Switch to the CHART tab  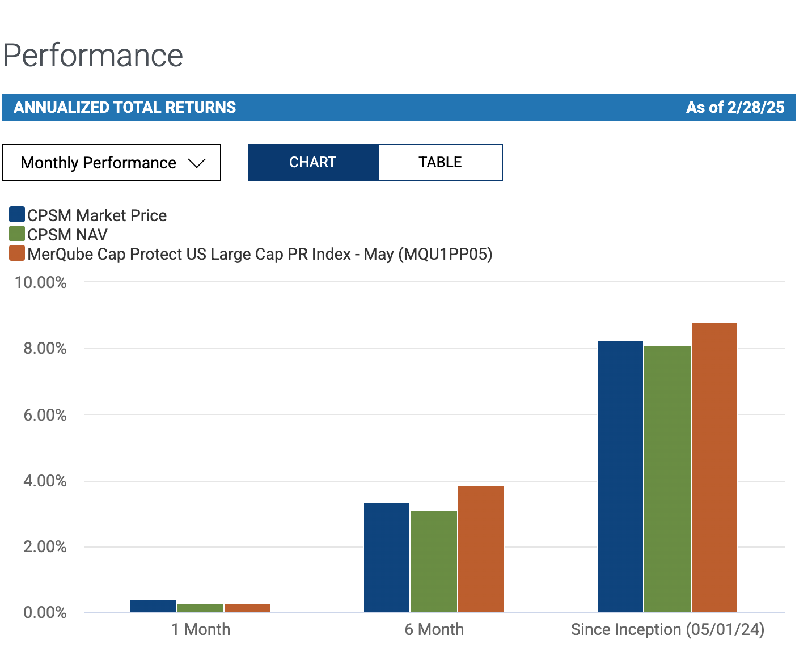[313, 162]
